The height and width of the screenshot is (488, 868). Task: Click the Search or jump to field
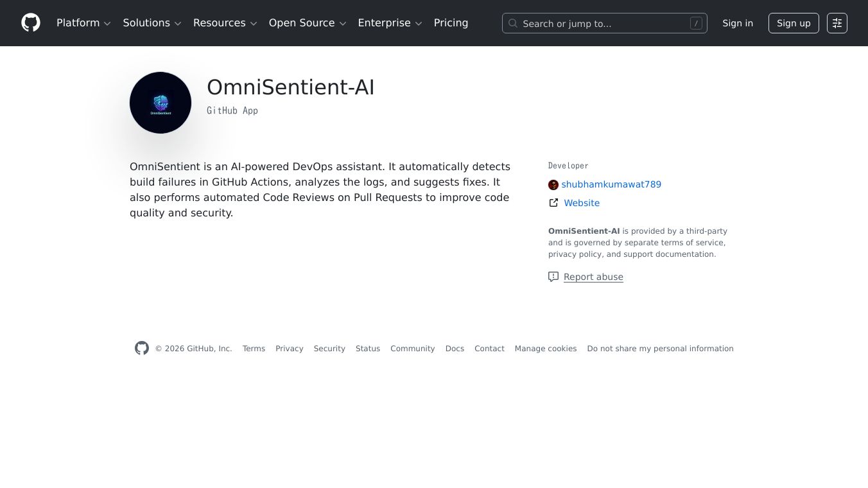(x=603, y=23)
